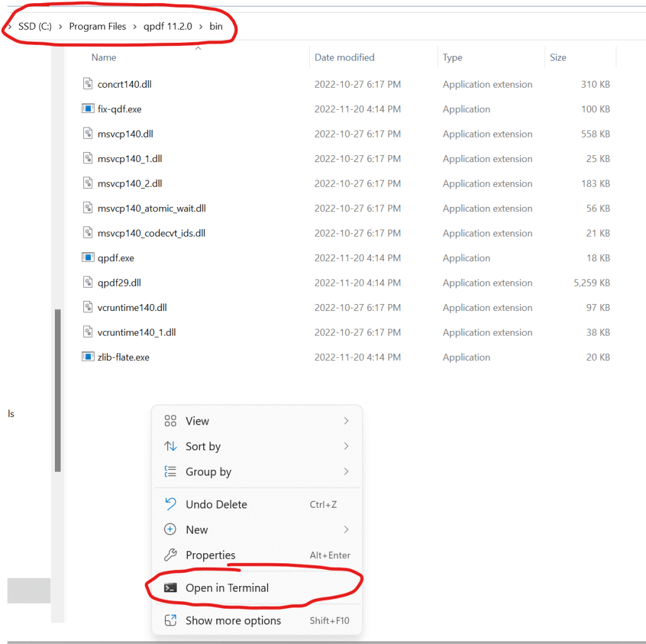The image size is (646, 644).
Task: Click the Open in Terminal console icon
Action: [x=170, y=588]
